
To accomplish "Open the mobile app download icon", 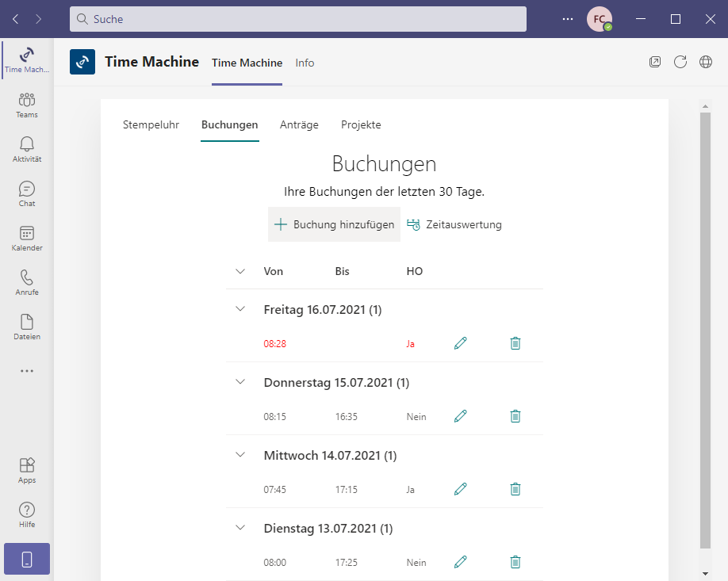I will coord(27,559).
